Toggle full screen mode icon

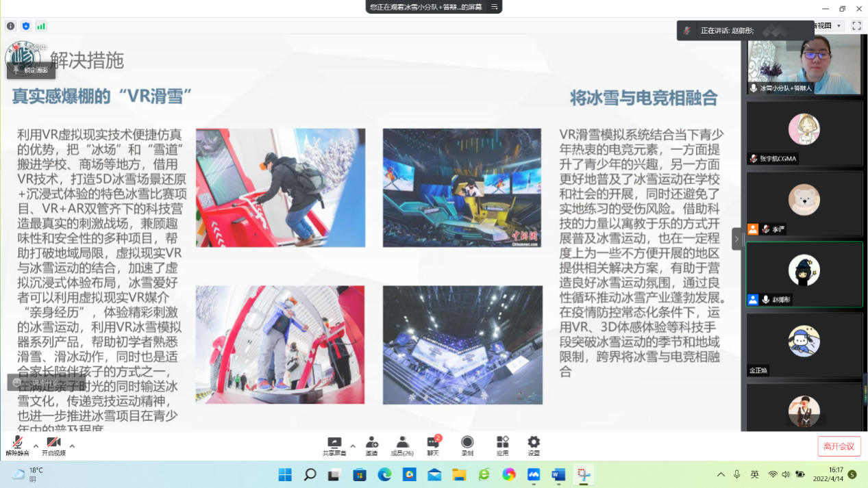[x=856, y=26]
